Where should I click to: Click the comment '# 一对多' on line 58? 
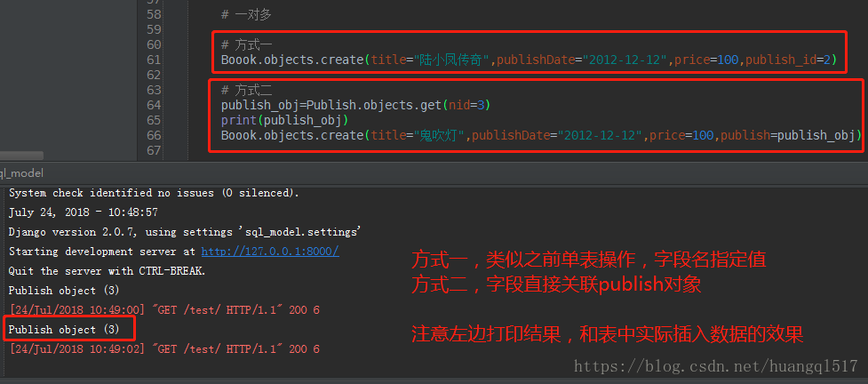click(246, 15)
